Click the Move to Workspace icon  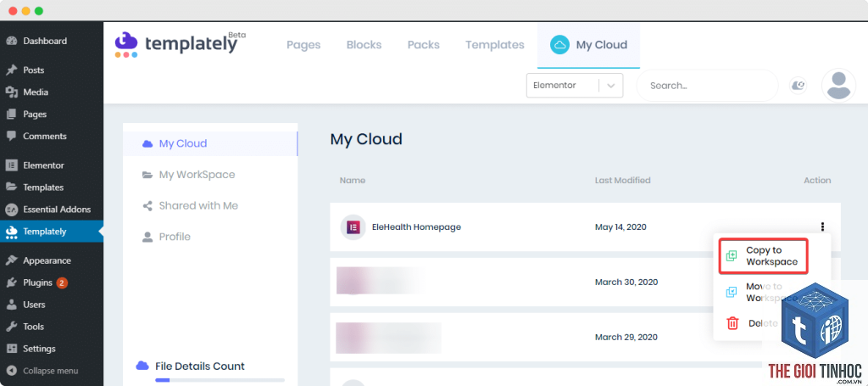[x=732, y=292]
